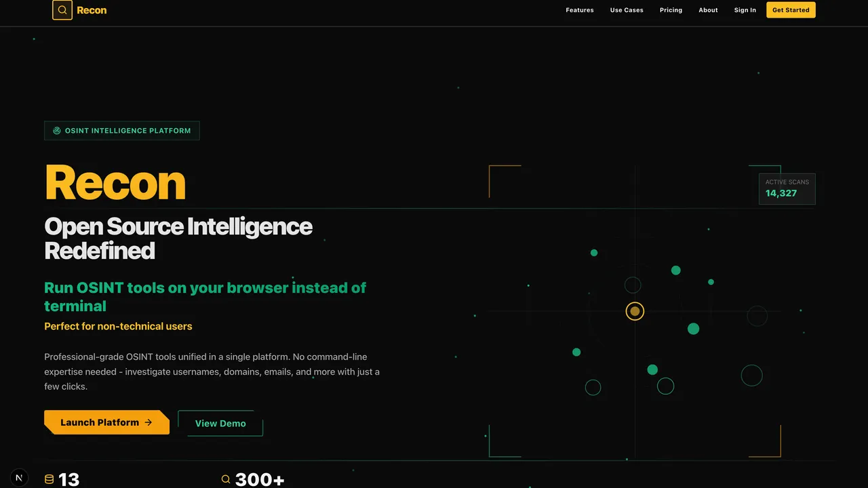Image resolution: width=868 pixels, height=488 pixels.
Task: Click the search icon beside 300+
Action: pyautogui.click(x=226, y=479)
